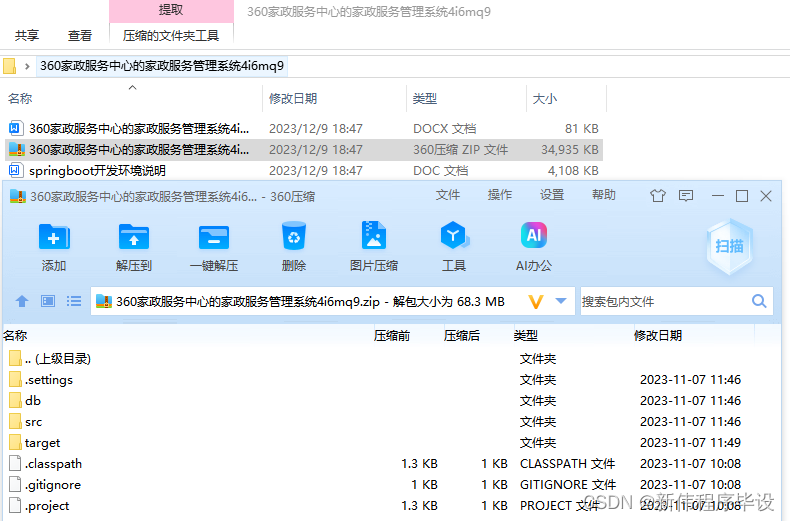790x521 pixels.
Task: Open the 文件 menu in 360压缩
Action: click(448, 195)
